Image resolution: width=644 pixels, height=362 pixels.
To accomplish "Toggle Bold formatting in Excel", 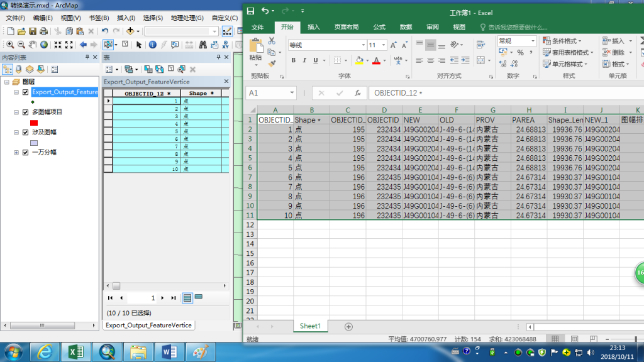I will tap(293, 60).
